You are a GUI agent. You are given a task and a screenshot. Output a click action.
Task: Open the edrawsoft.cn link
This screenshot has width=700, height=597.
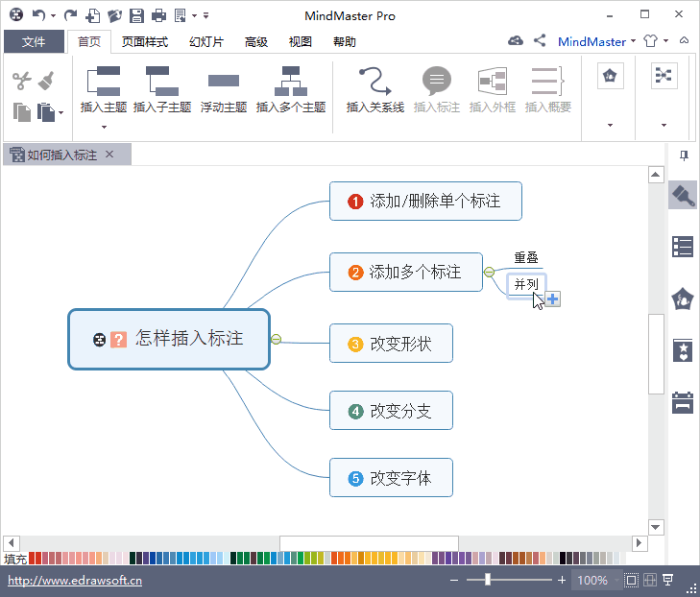pos(75,581)
